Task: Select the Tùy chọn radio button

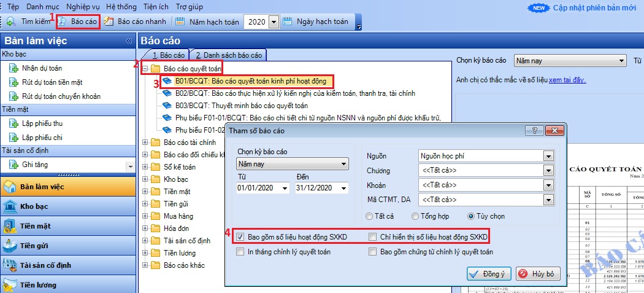Action: pyautogui.click(x=471, y=216)
